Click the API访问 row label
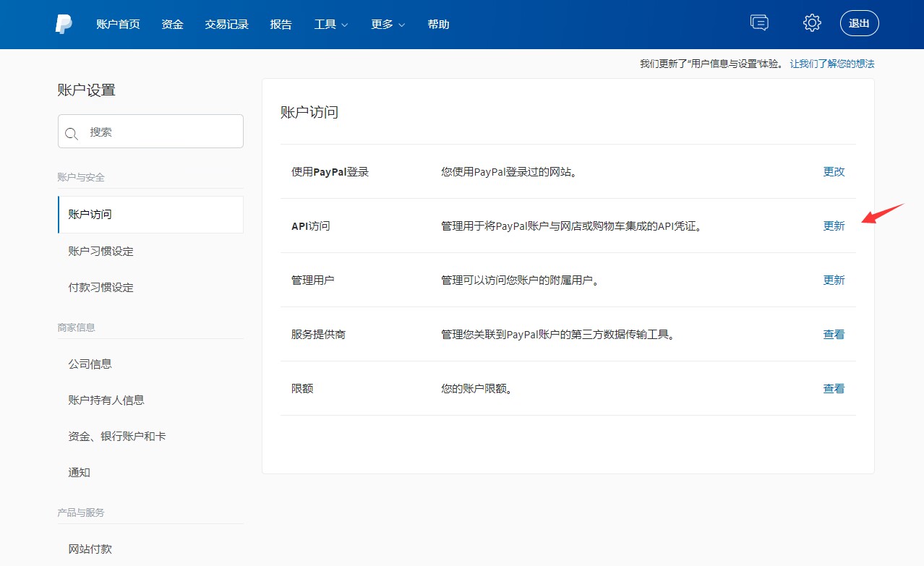 pos(310,226)
